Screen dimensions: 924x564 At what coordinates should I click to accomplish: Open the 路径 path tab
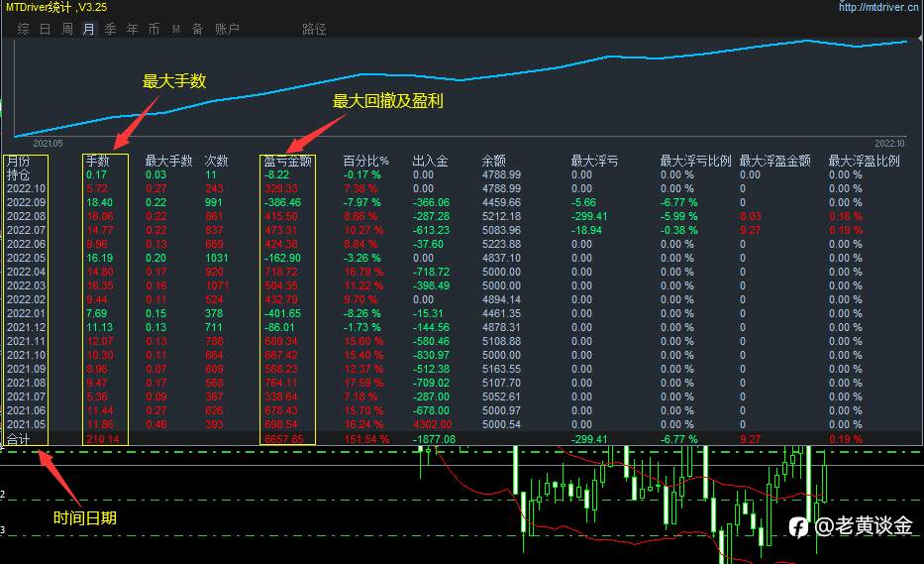[x=314, y=29]
